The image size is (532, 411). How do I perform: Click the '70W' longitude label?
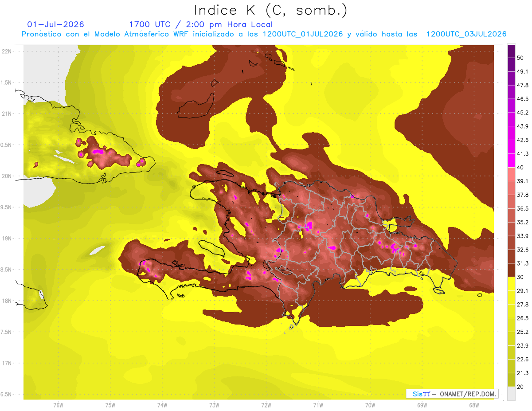(x=370, y=405)
